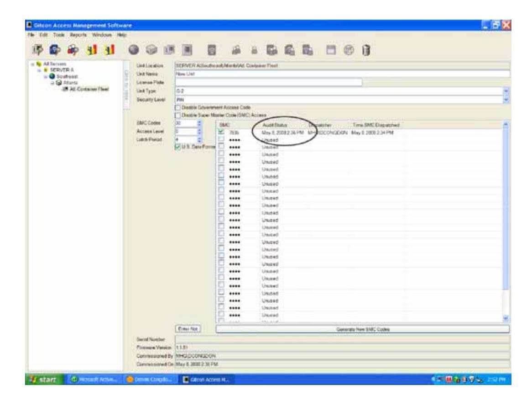Click the Dispatcher column header
This screenshot has width=532, height=406.
pyautogui.click(x=319, y=125)
